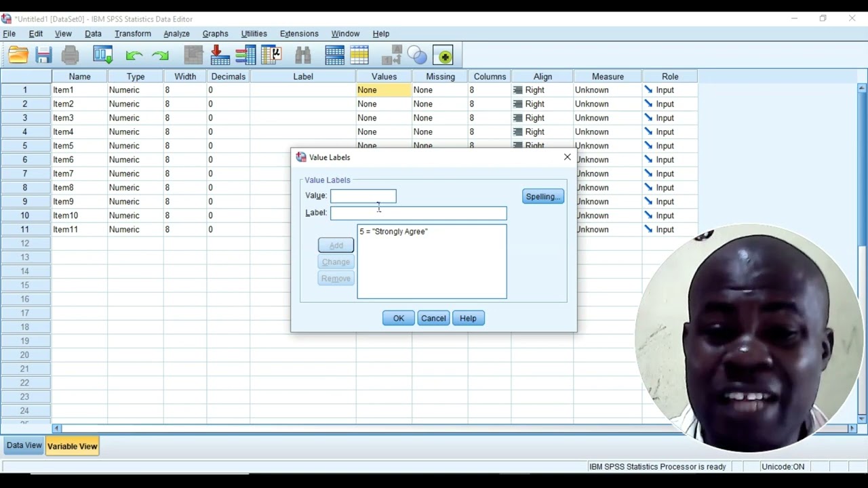Open the Find binoculars icon
The image size is (868, 488).
[x=302, y=56]
